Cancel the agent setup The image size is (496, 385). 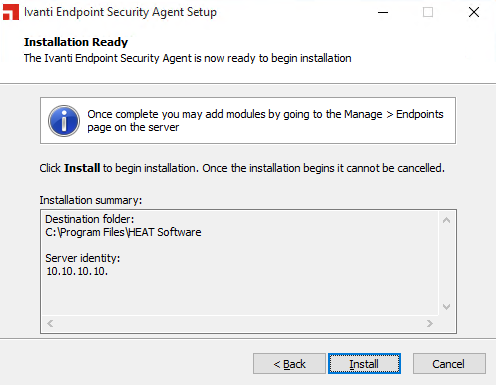tap(449, 364)
